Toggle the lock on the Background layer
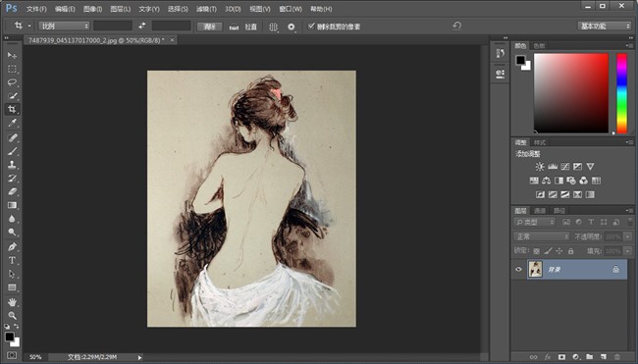638x364 pixels. click(615, 269)
